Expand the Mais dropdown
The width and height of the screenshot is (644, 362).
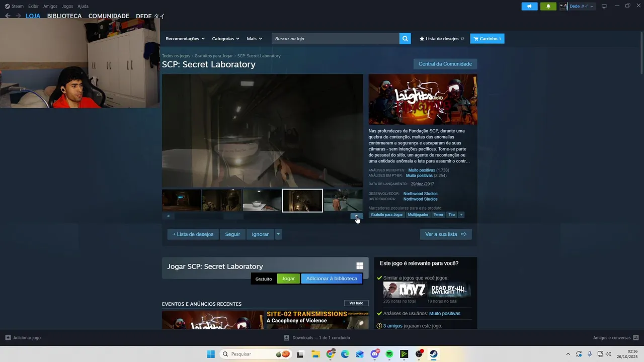point(254,39)
